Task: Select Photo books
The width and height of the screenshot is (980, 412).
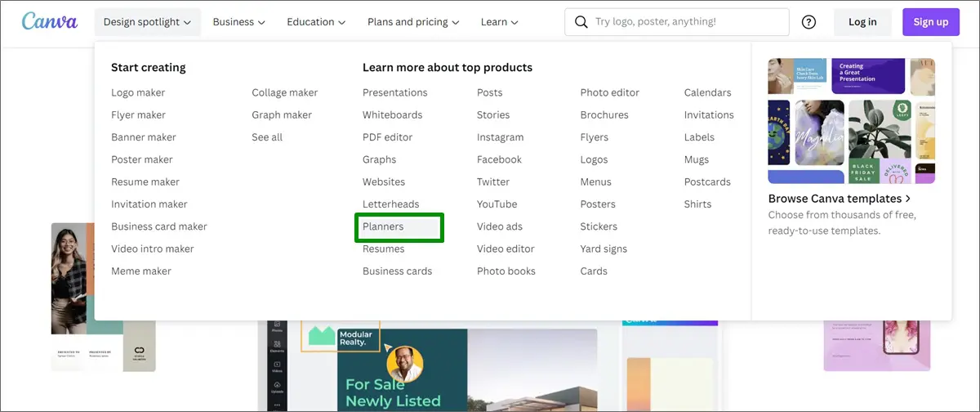Action: (506, 271)
